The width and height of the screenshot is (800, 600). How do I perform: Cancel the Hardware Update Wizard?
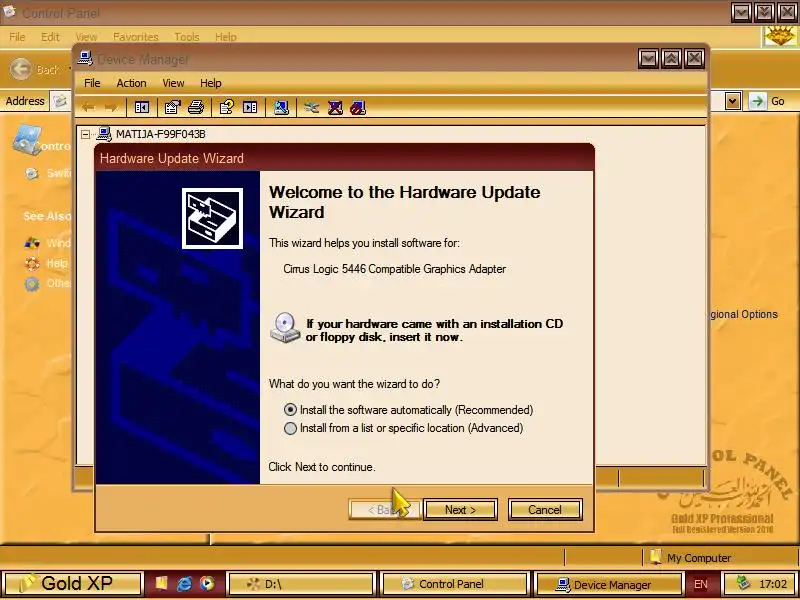[545, 510]
